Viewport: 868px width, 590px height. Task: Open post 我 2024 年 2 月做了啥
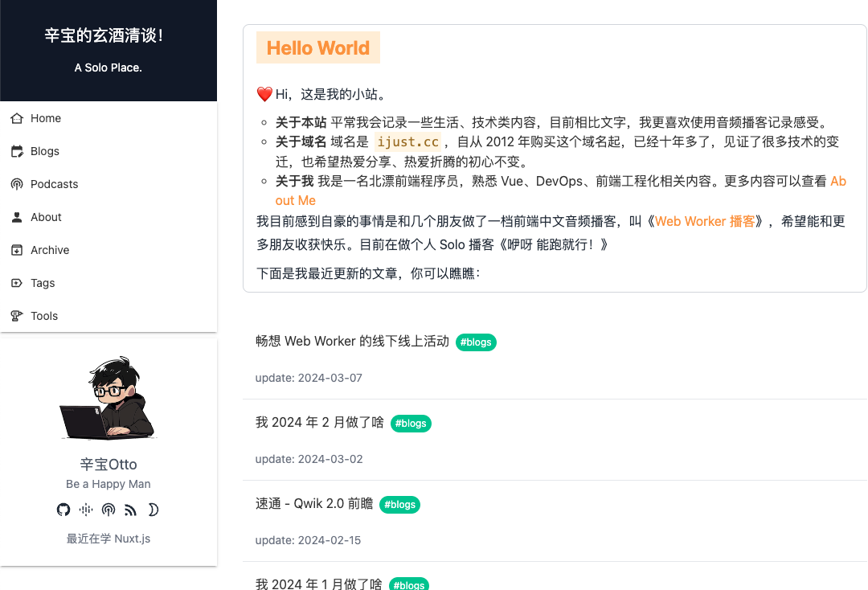(319, 423)
